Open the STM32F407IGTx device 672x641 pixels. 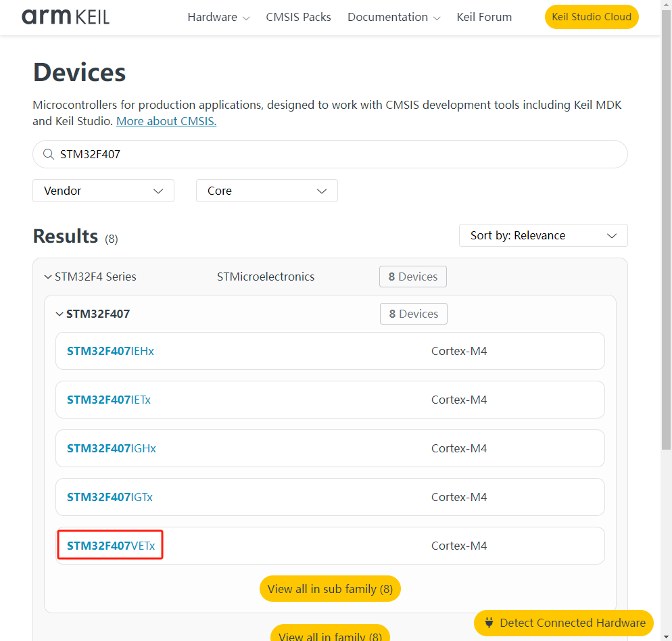point(110,497)
